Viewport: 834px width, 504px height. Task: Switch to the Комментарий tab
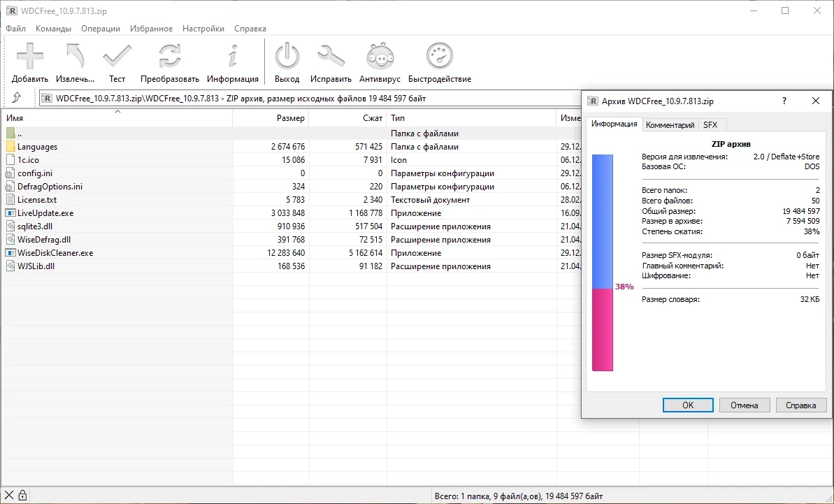tap(670, 125)
